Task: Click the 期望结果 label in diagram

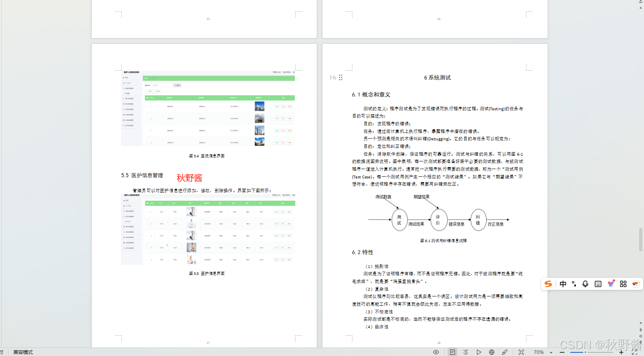Action: [421, 197]
